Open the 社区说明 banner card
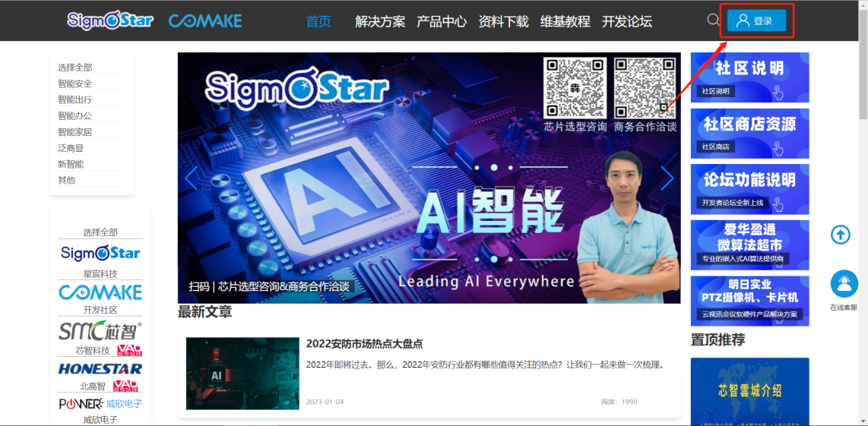868x426 pixels. pos(749,77)
